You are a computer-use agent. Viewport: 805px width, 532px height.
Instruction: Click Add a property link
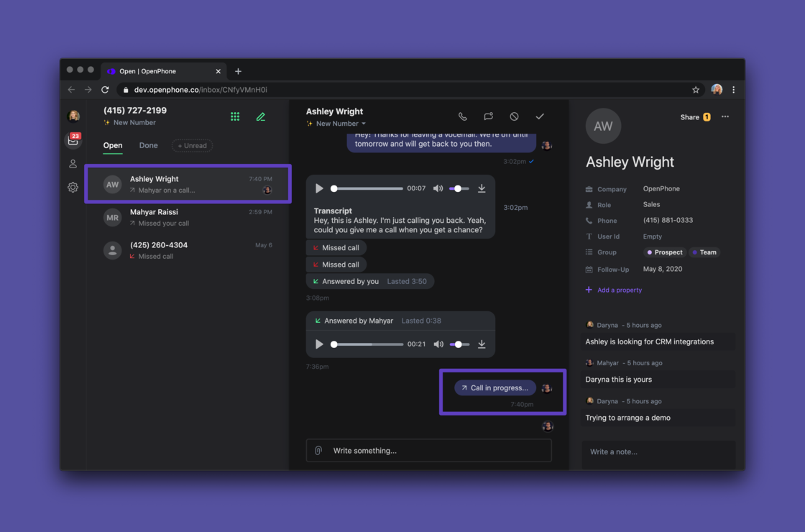pos(614,290)
